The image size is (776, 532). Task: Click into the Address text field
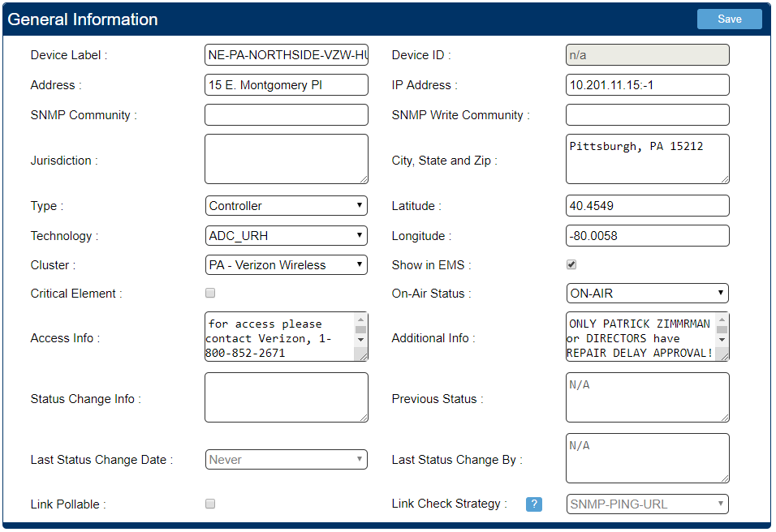286,85
